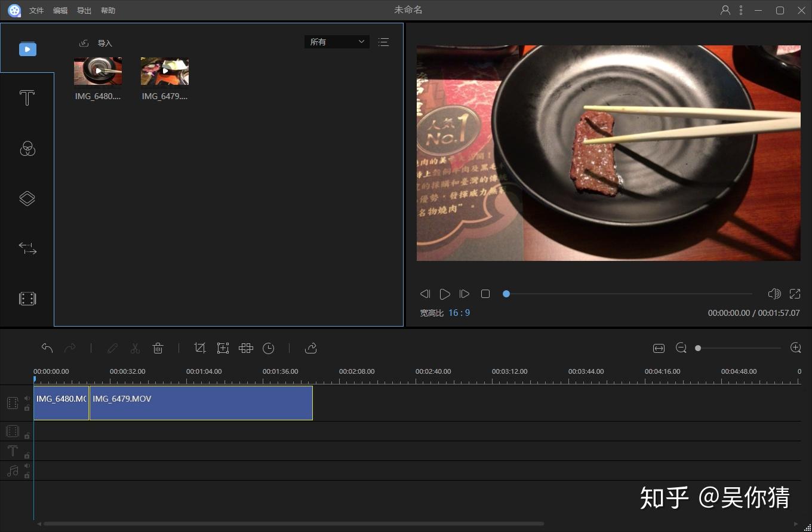Select the Crop tool
Image resolution: width=812 pixels, height=532 pixels.
[200, 348]
